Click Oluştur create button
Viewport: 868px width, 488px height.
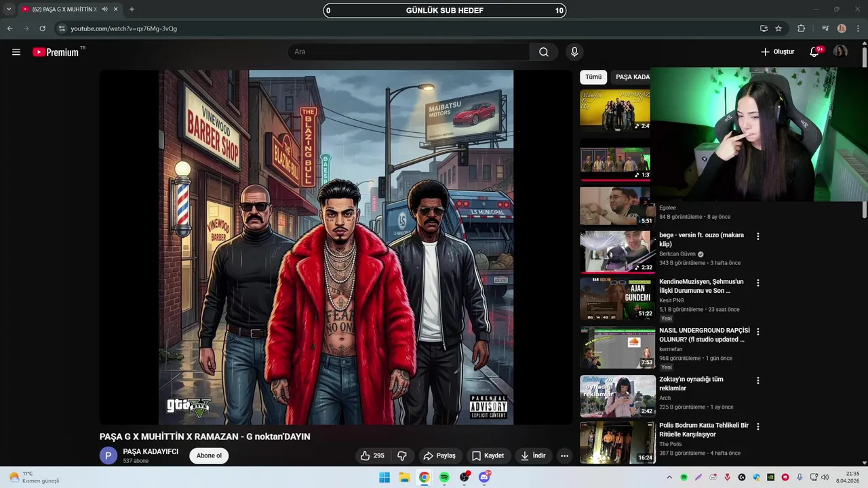point(777,52)
